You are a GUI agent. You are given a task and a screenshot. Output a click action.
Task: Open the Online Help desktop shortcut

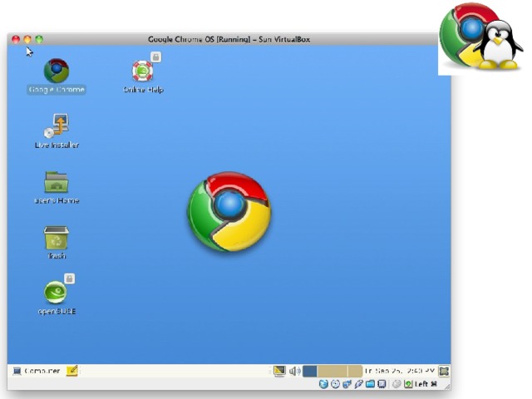click(x=142, y=71)
